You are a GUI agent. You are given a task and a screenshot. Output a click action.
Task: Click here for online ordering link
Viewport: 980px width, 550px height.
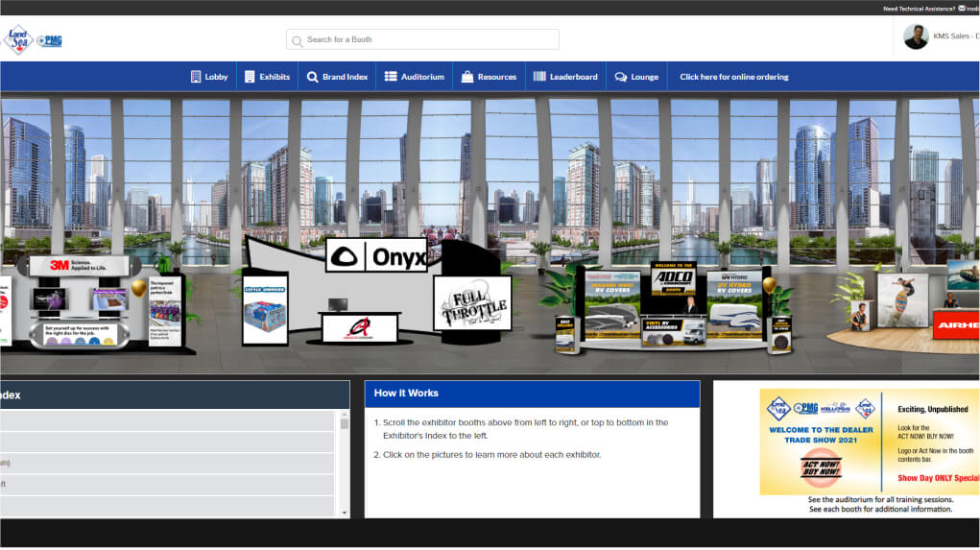[733, 77]
